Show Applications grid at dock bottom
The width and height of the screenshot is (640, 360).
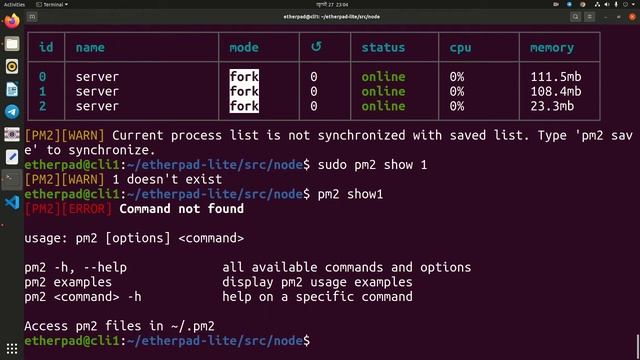coord(12,348)
